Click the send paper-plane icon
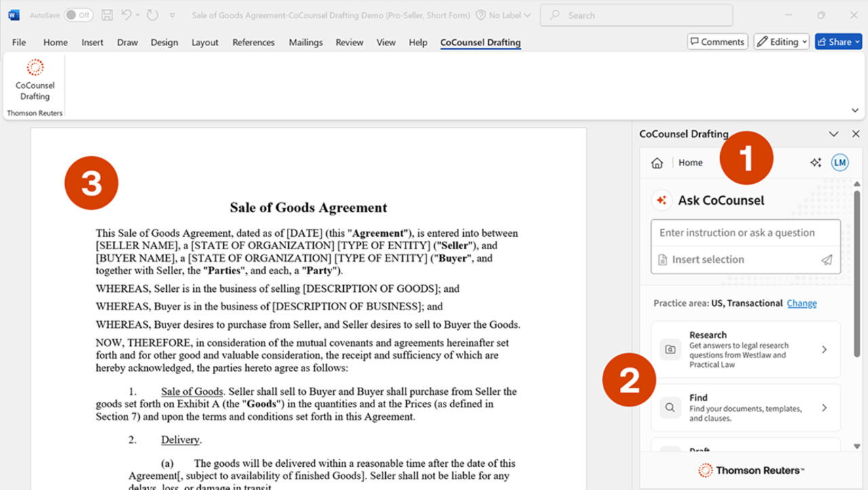Image resolution: width=868 pixels, height=490 pixels. point(827,260)
